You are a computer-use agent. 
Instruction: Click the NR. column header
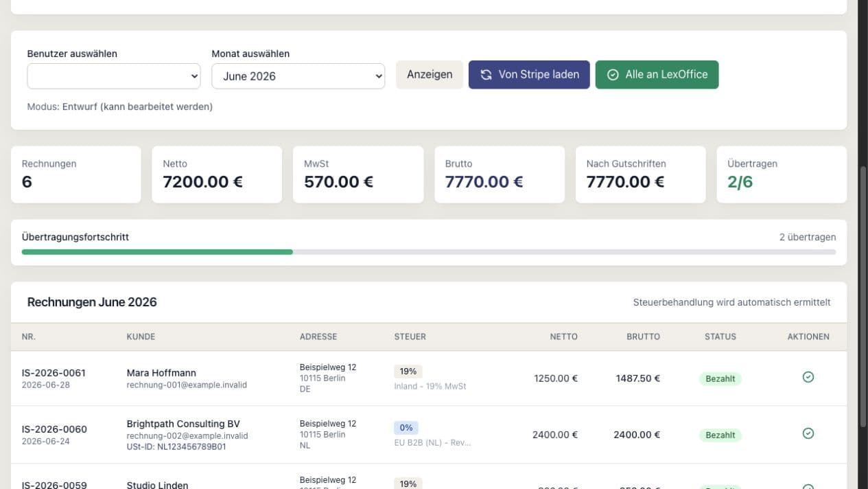(x=29, y=337)
